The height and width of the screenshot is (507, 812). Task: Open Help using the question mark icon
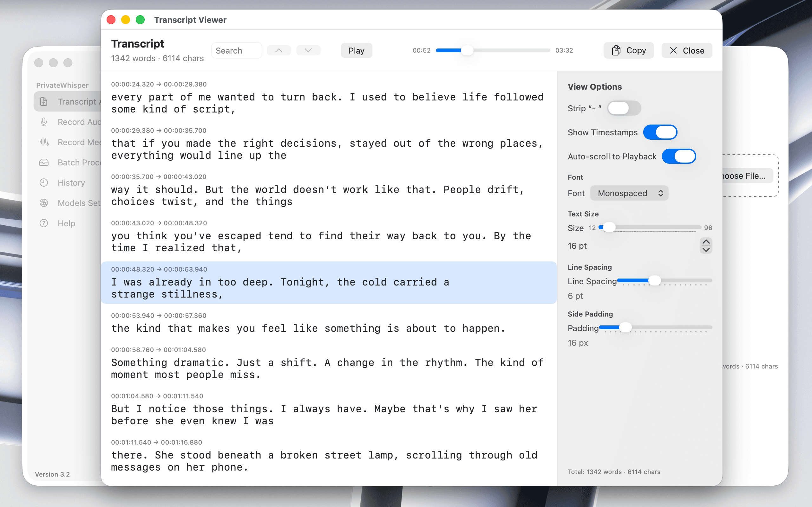pos(44,223)
